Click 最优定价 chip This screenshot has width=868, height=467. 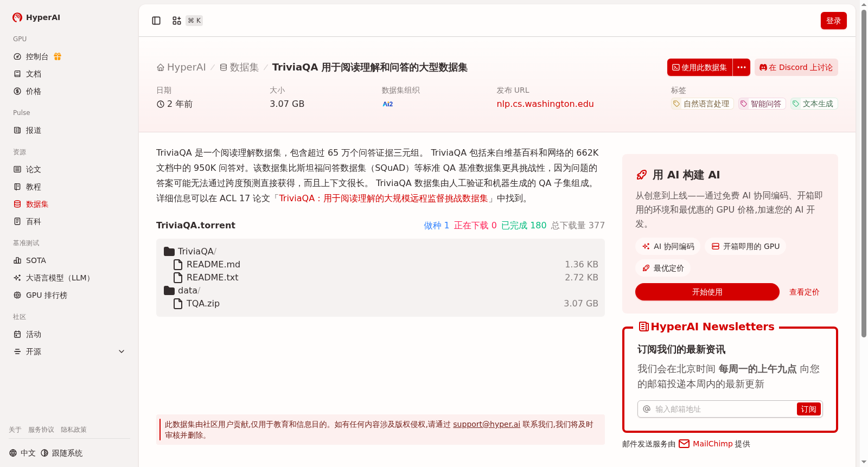663,268
